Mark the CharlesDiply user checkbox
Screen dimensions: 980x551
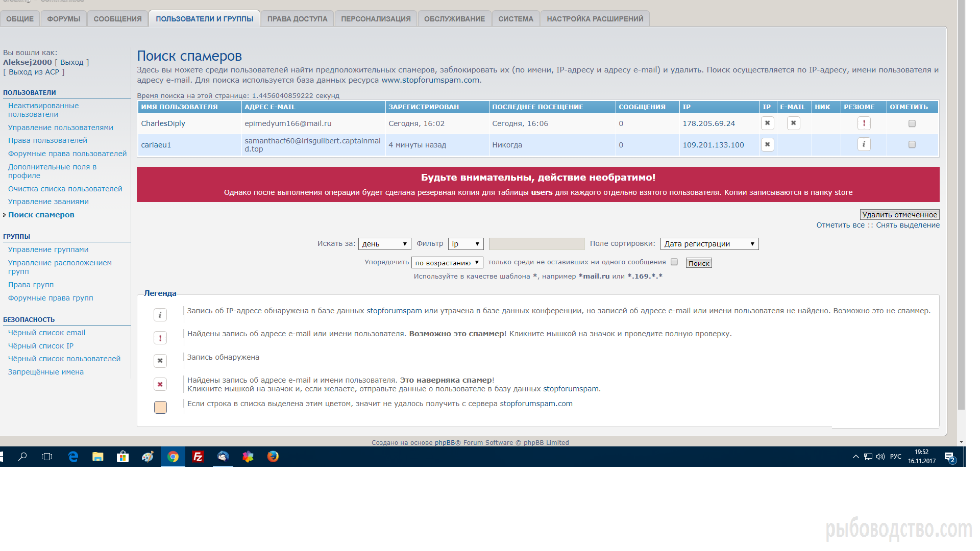click(912, 123)
